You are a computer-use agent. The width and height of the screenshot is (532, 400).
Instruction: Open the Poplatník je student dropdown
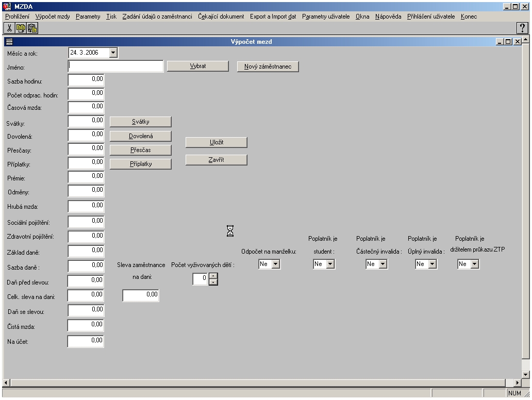pyautogui.click(x=330, y=264)
